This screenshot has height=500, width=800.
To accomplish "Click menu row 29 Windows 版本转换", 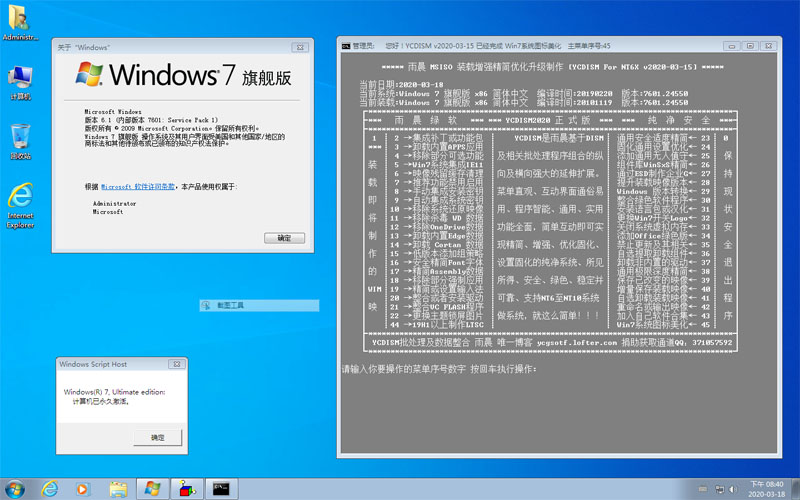I will 663,191.
